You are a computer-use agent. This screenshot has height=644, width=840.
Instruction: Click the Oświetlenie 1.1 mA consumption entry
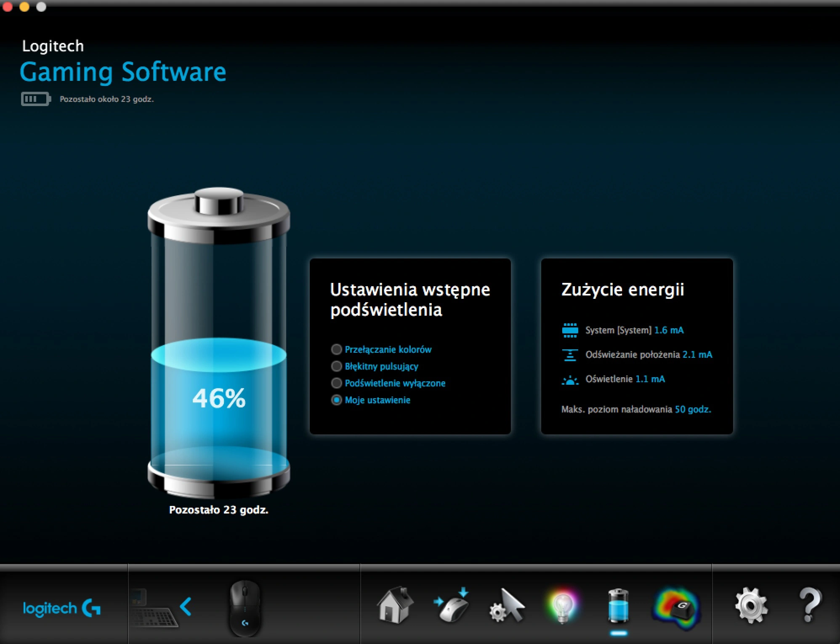point(613,379)
